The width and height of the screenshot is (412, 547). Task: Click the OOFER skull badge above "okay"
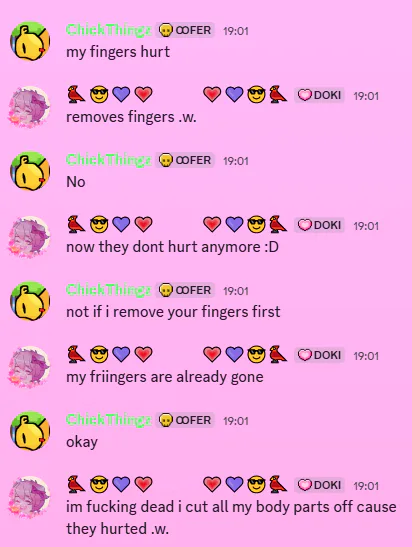click(x=185, y=420)
